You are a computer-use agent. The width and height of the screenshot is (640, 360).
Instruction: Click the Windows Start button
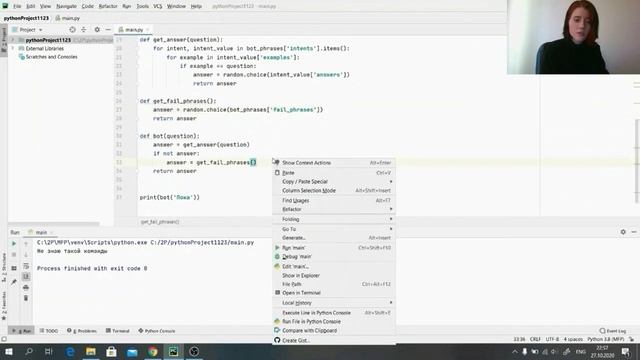[x=9, y=351]
